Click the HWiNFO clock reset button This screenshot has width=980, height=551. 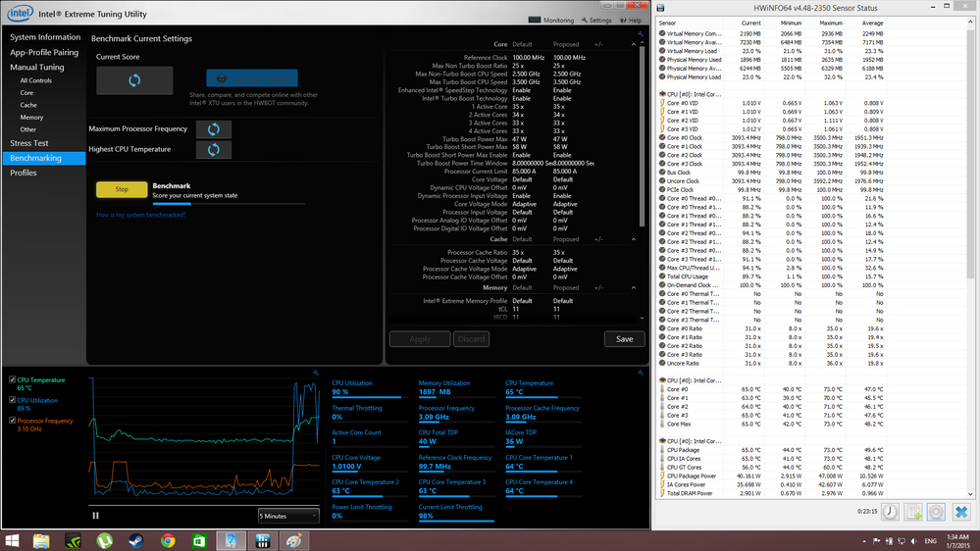(x=890, y=512)
